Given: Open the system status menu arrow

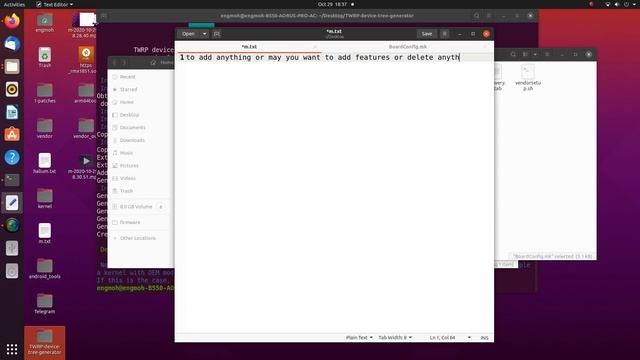Looking at the screenshot, I should point(634,4).
